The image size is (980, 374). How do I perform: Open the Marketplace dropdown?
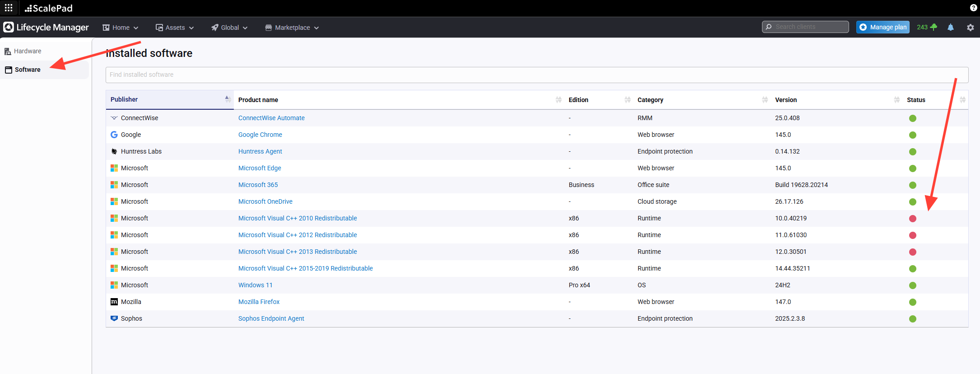click(x=292, y=28)
